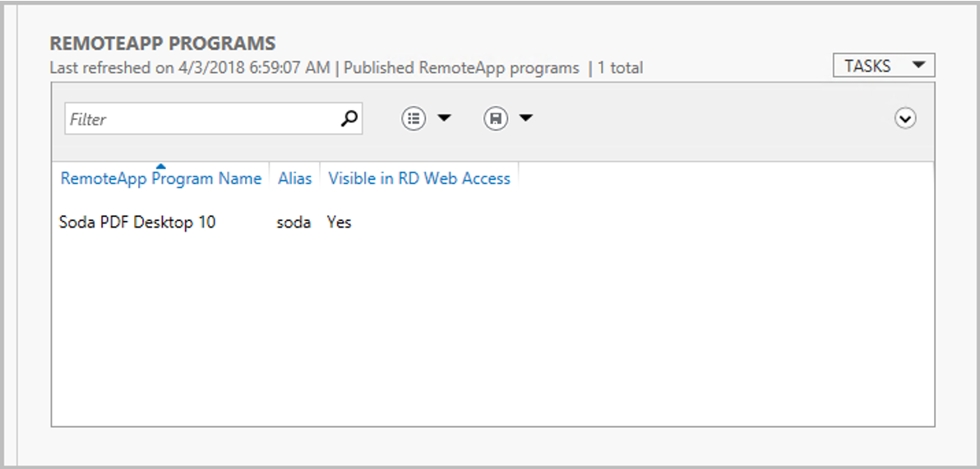Click the ascending sort triangle indicator
Screen dimensions: 980x469
(x=160, y=166)
